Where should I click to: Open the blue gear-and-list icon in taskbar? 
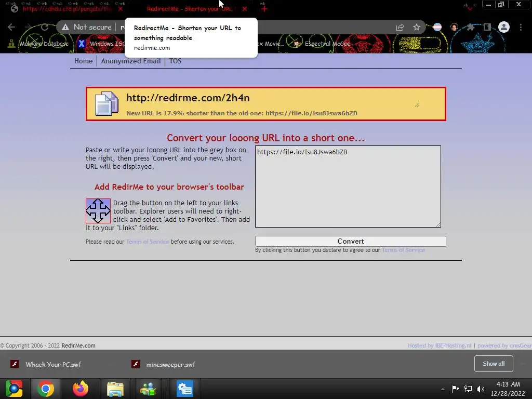185,389
